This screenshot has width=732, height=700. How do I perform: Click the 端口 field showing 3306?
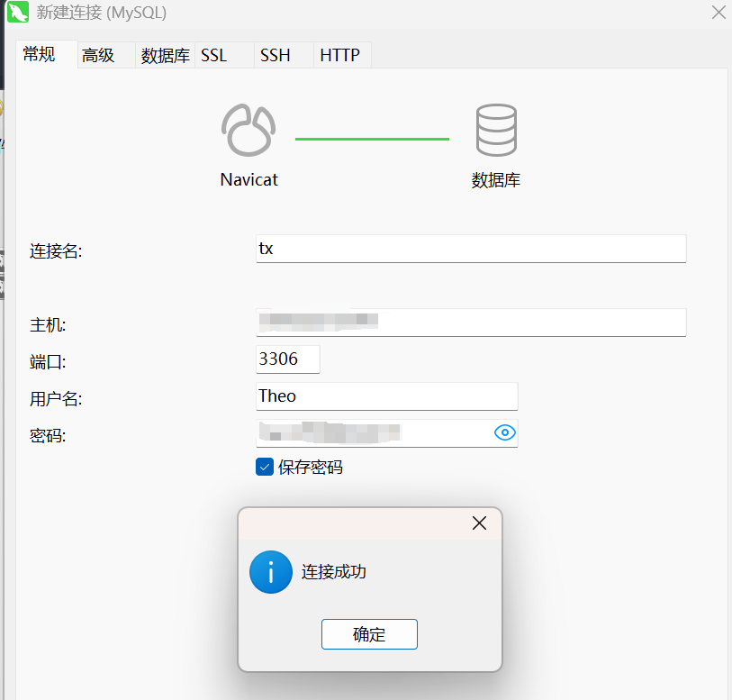[x=287, y=359]
